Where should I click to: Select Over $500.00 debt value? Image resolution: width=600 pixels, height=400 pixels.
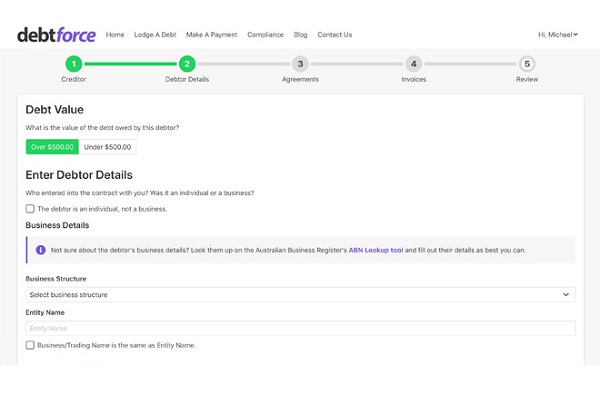52,147
